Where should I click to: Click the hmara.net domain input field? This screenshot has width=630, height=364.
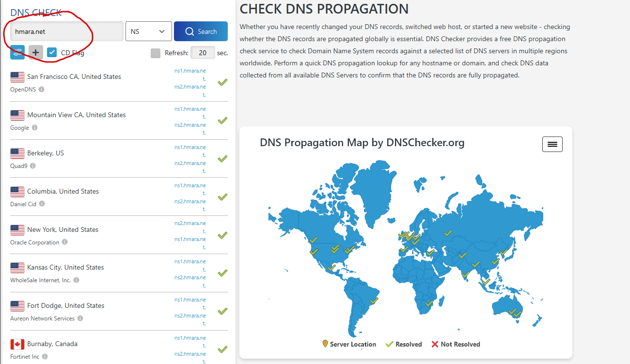[67, 31]
